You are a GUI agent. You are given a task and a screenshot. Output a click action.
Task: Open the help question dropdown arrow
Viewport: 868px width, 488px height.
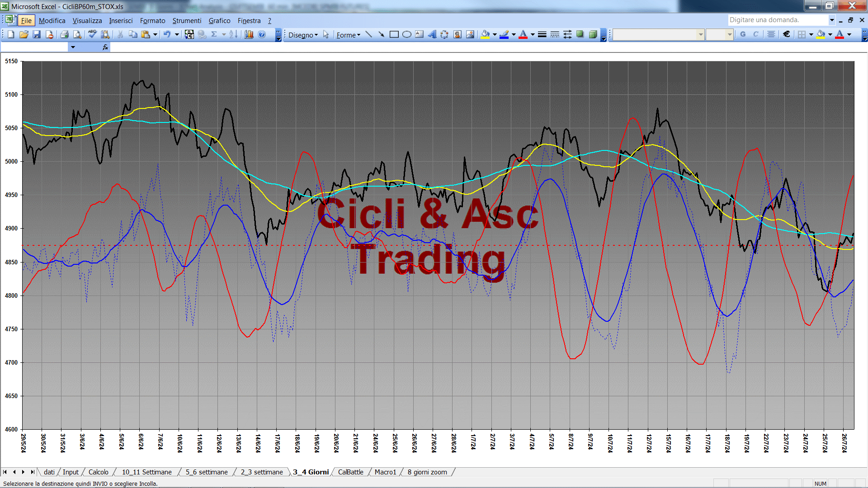click(831, 20)
